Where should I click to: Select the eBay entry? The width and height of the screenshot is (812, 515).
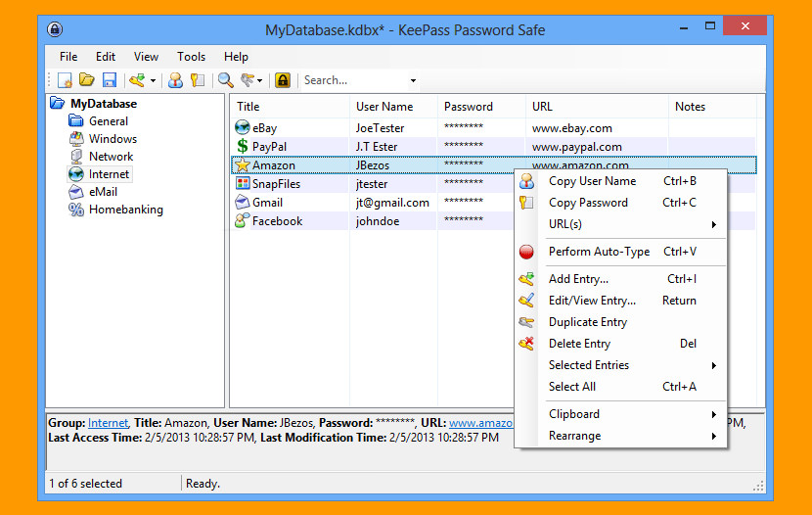264,128
